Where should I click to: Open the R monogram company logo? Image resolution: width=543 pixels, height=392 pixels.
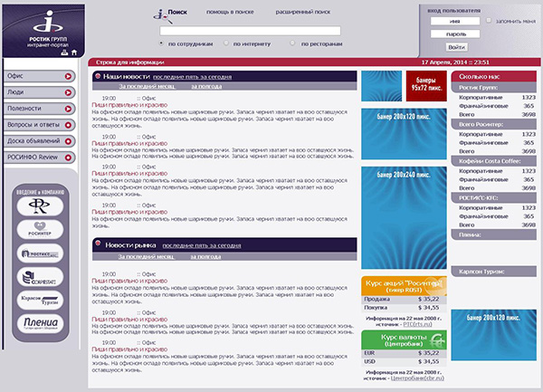click(40, 206)
